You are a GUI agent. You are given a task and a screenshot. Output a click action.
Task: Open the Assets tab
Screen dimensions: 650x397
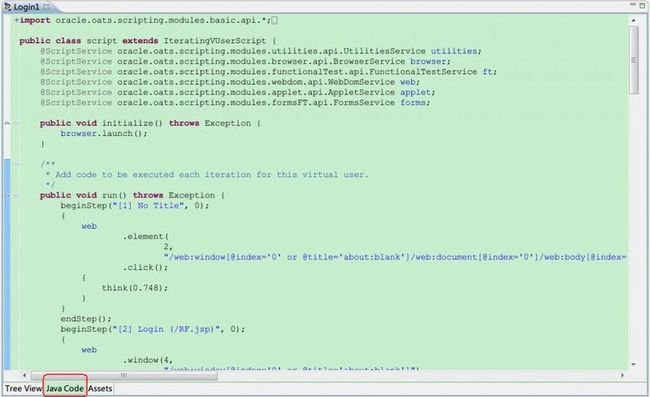point(100,389)
